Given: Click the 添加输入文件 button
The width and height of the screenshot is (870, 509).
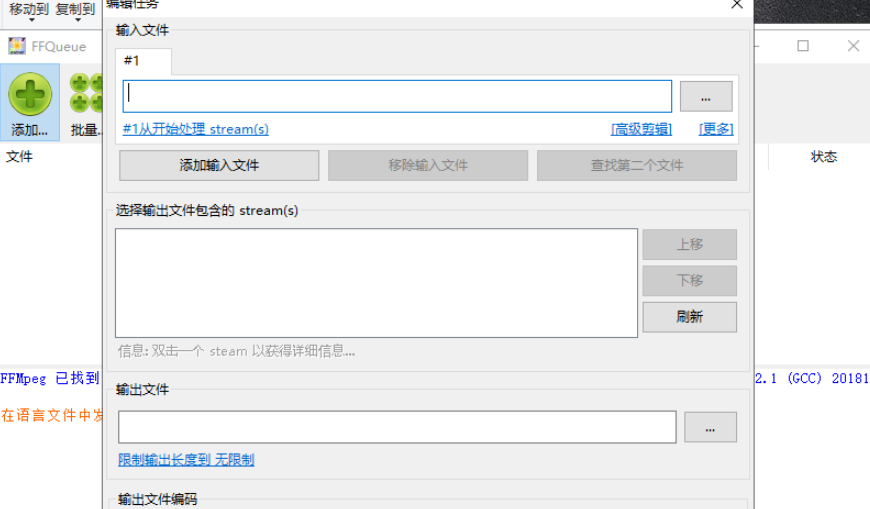Looking at the screenshot, I should (x=219, y=165).
